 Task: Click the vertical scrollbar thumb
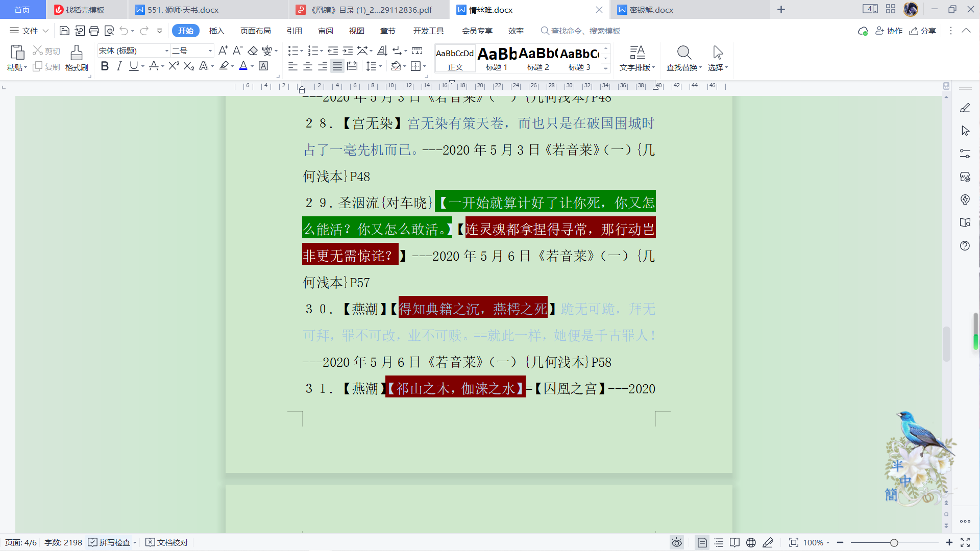[946, 344]
